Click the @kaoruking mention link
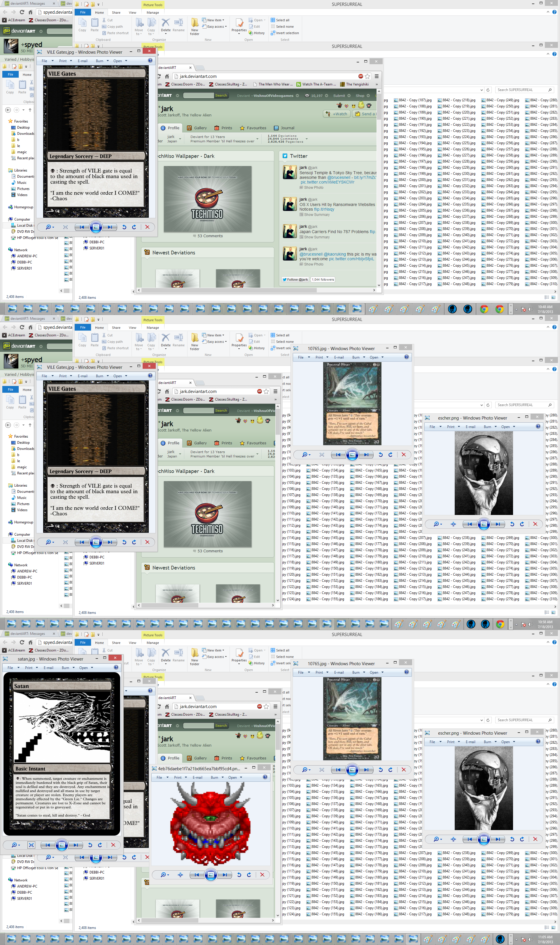 [335, 254]
